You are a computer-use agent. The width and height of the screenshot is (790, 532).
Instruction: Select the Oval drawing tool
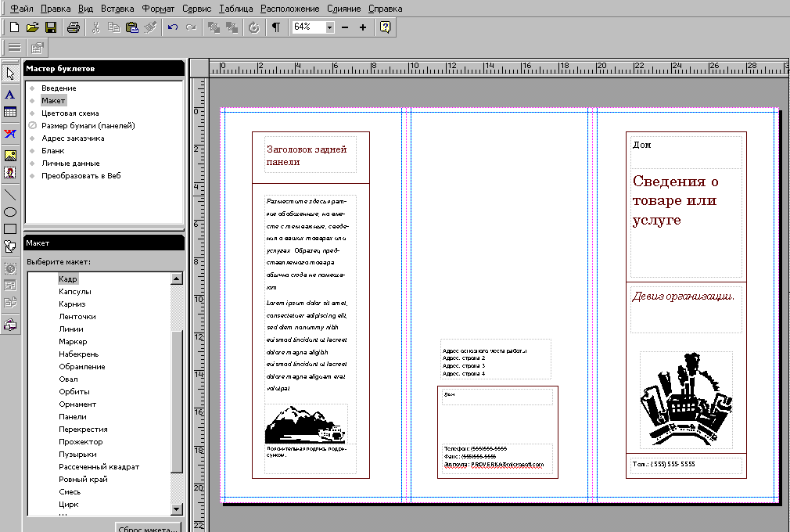pos(10,211)
